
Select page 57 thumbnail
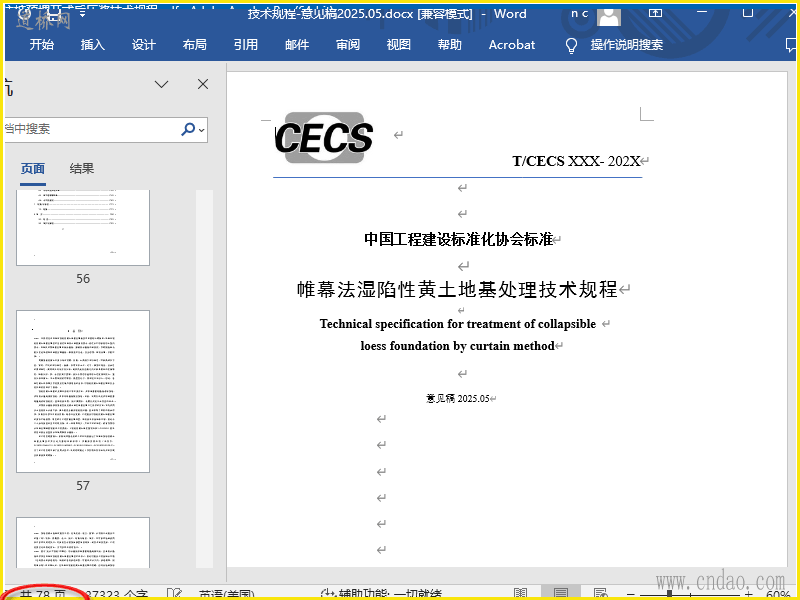(83, 391)
